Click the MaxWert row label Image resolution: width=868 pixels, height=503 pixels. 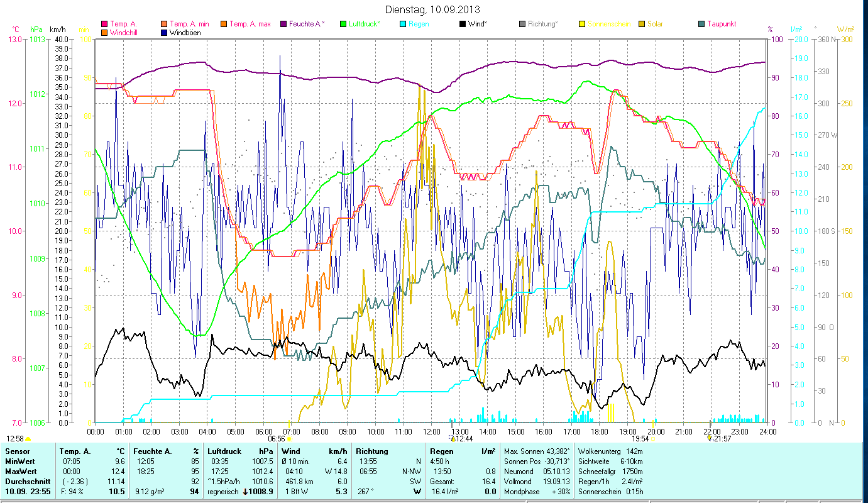[x=21, y=472]
